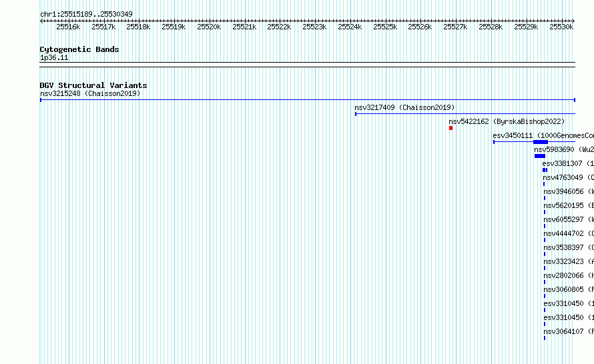Click the 25519k ruler position
Screen dimensions: 594x364
pos(174,27)
